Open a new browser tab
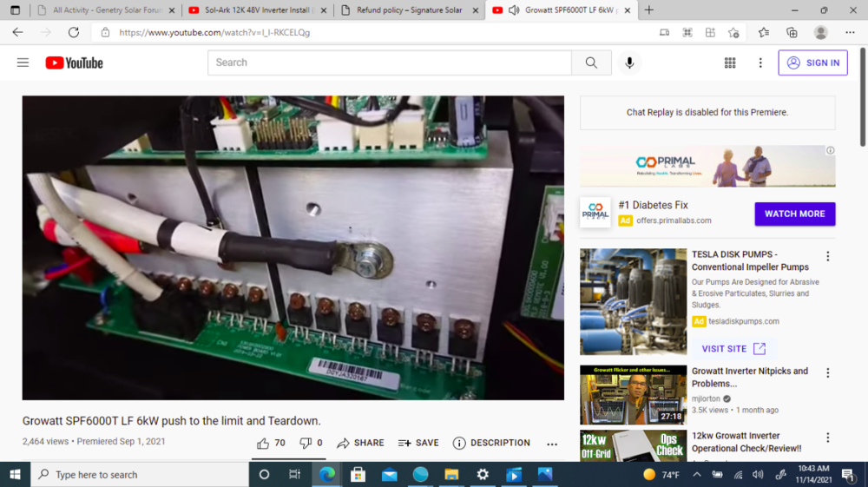This screenshot has height=487, width=868. (648, 10)
